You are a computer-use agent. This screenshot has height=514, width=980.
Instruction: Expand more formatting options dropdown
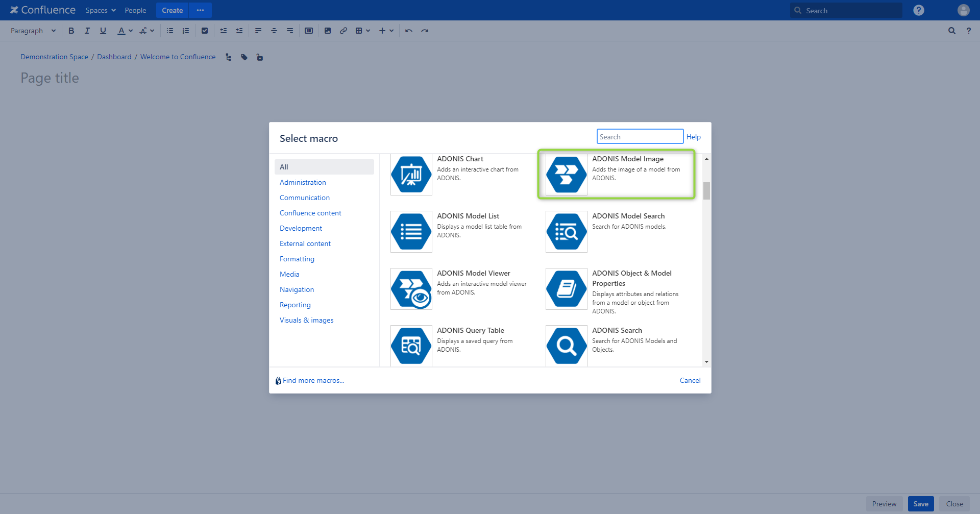[147, 31]
